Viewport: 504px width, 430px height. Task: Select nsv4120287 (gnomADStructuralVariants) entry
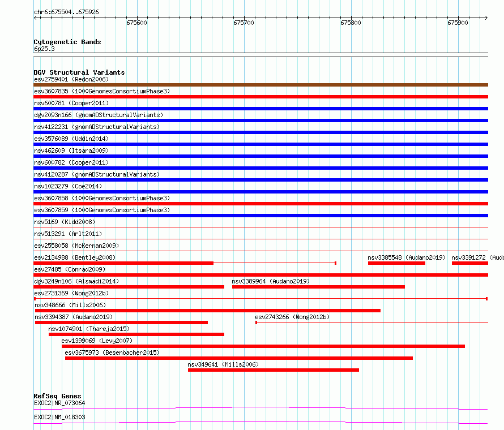pos(97,174)
